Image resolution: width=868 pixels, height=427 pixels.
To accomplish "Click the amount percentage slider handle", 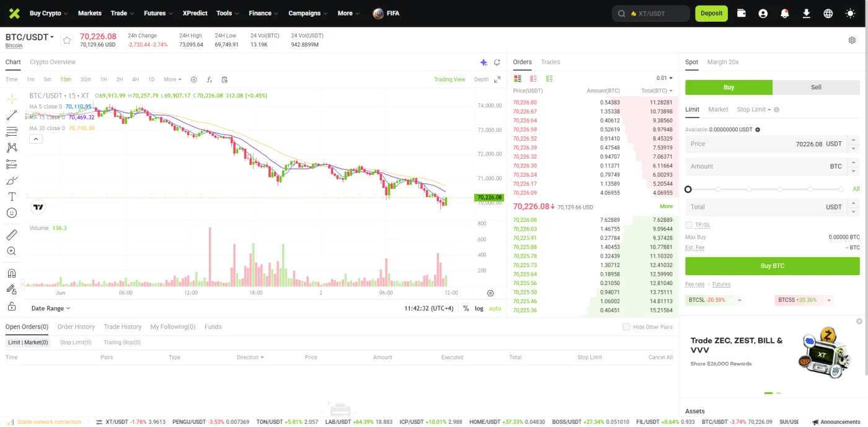I will (x=688, y=189).
